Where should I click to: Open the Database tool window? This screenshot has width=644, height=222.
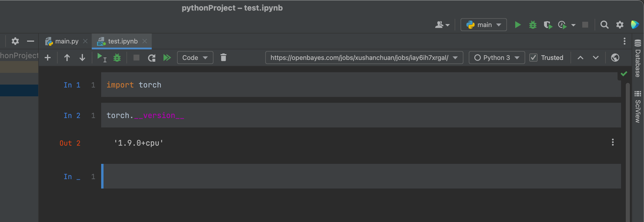638,59
